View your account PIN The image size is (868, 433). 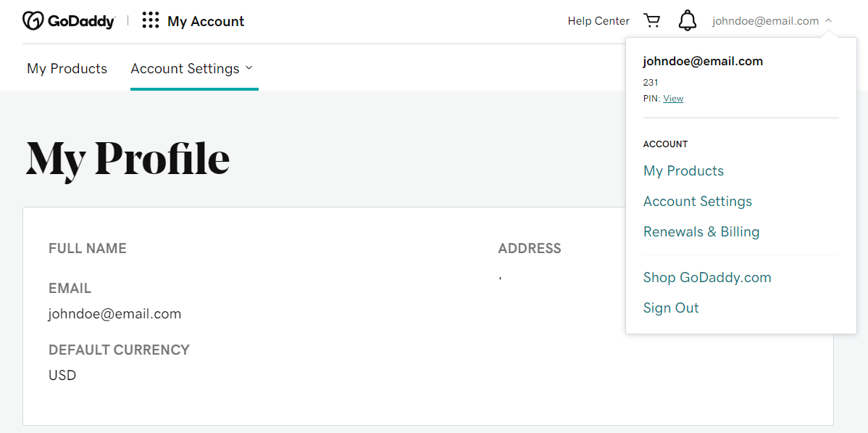coord(673,98)
